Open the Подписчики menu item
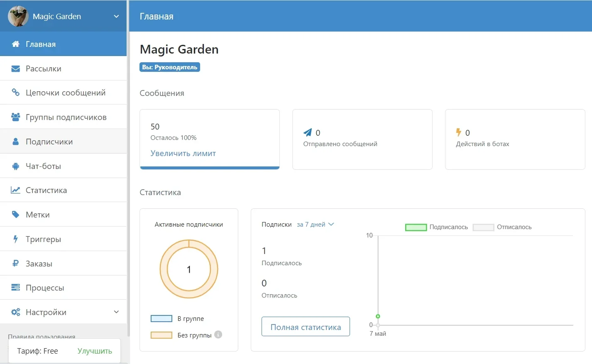 click(x=49, y=142)
